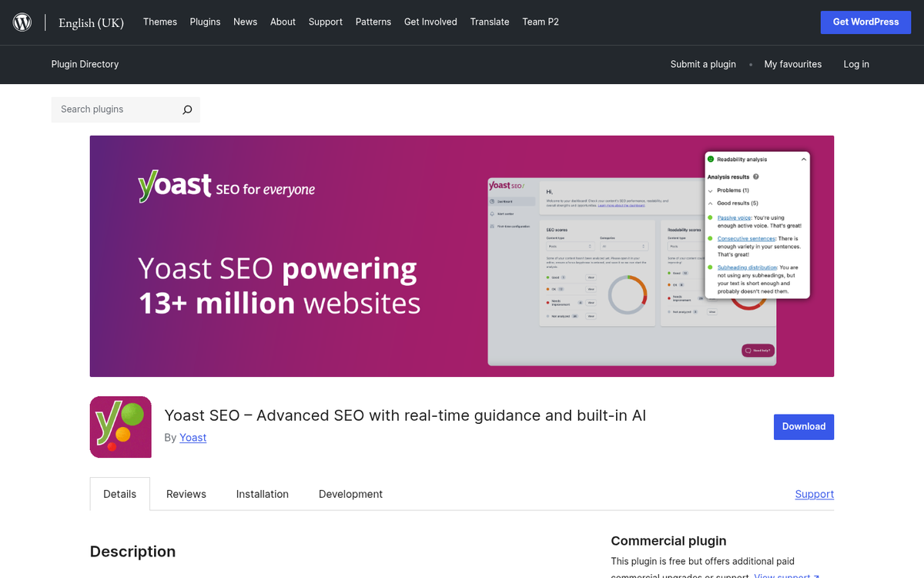924x578 pixels.
Task: Open the Translate section
Action: click(490, 22)
